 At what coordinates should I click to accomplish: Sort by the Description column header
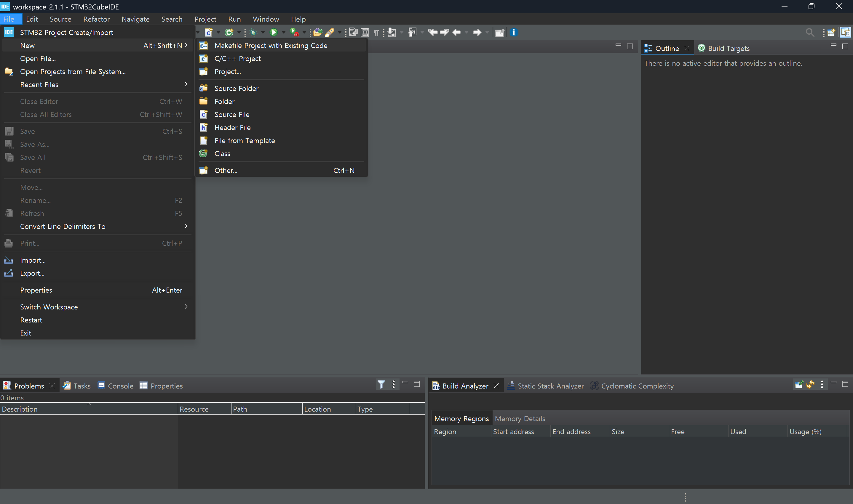coord(89,409)
